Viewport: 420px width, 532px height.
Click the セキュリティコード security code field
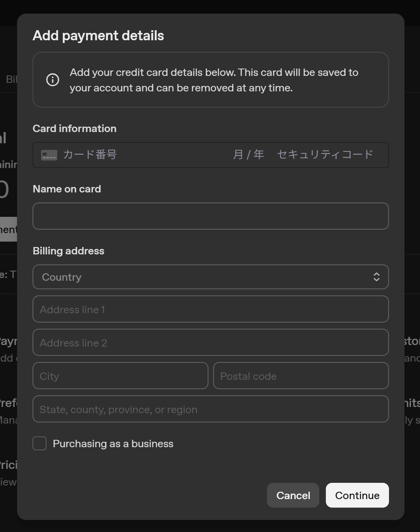(x=325, y=155)
